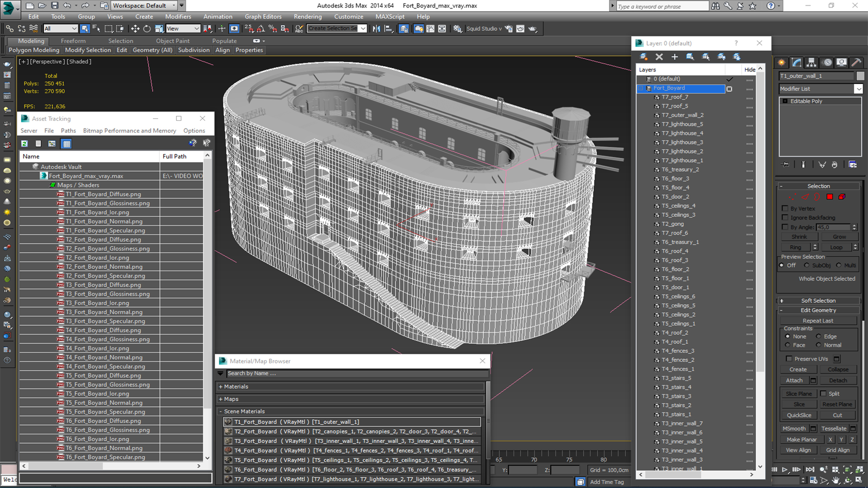Open the Hierarchy command panel tab
This screenshot has width=868, height=488.
coord(811,62)
